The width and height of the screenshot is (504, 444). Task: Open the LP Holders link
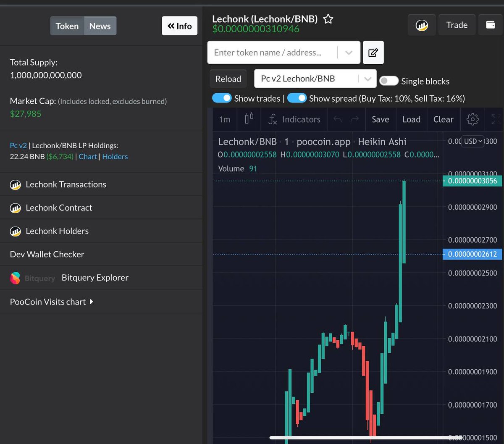pyautogui.click(x=115, y=157)
